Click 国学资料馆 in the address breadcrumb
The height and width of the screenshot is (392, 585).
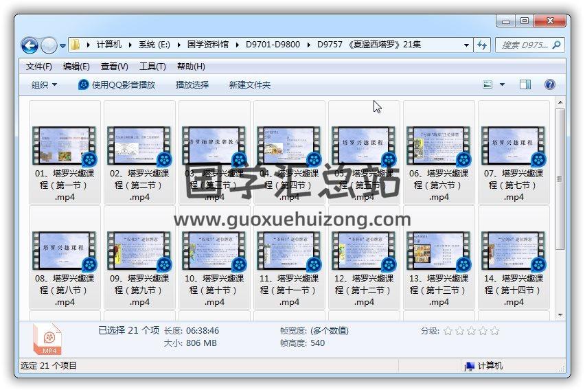[209, 45]
